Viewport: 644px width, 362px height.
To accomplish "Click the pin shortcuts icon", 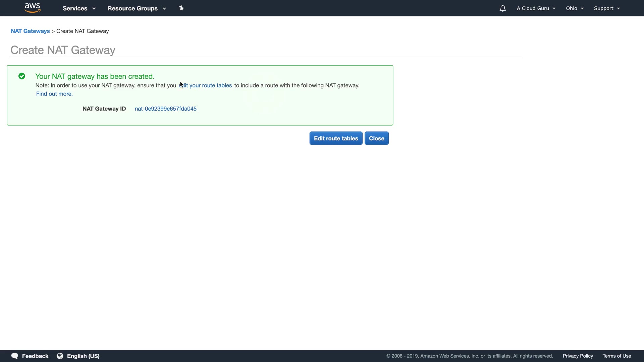I will coord(181,8).
